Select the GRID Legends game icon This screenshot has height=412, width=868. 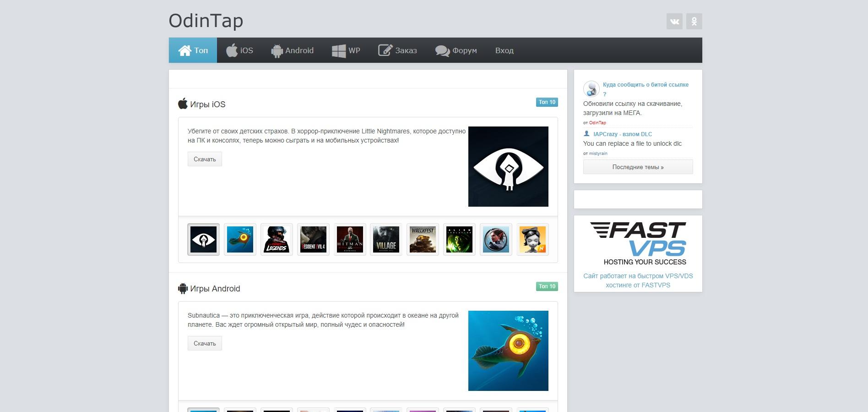(277, 239)
